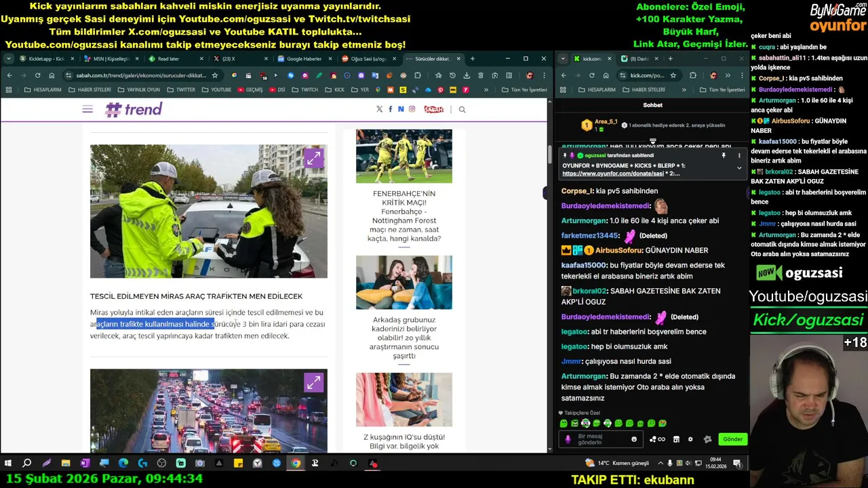Open Fenerbahçe players thumbnail
This screenshot has width=868, height=488.
(403, 156)
